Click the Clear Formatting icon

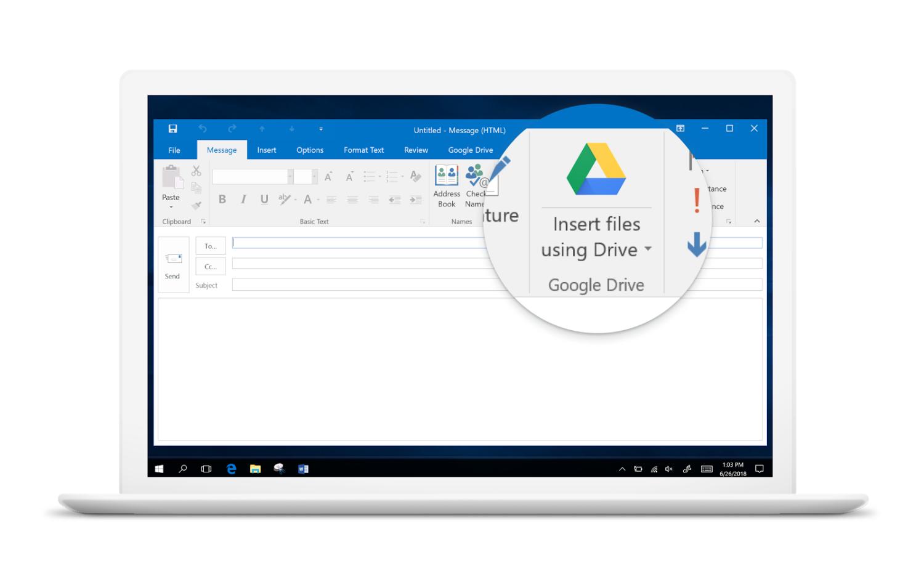pyautogui.click(x=416, y=177)
